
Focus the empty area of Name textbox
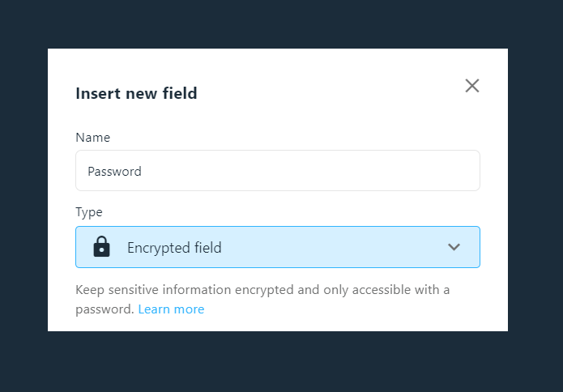coord(309,171)
